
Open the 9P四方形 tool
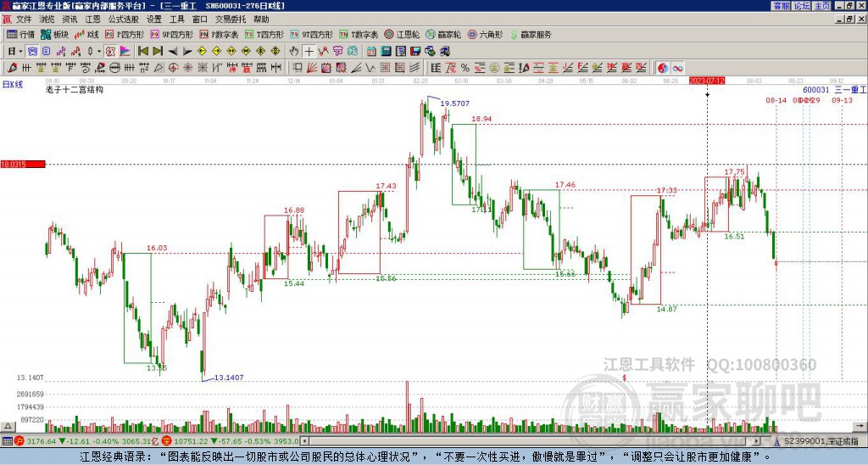point(172,34)
